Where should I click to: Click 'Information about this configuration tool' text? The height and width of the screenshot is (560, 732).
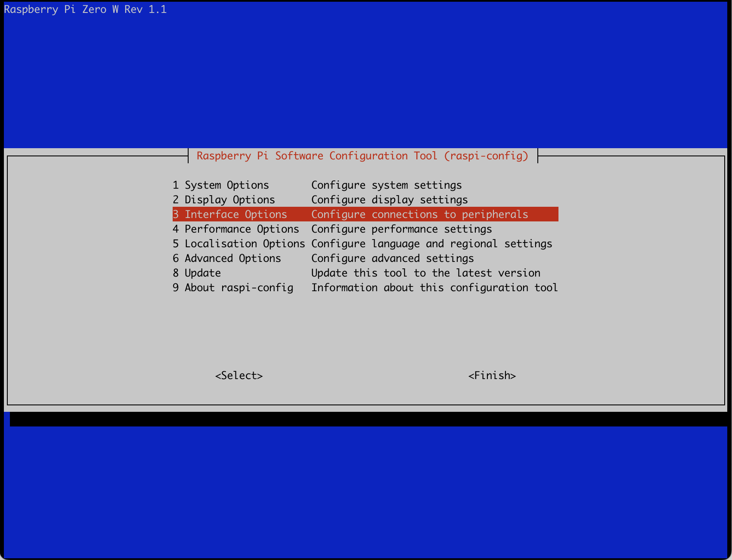click(x=435, y=288)
